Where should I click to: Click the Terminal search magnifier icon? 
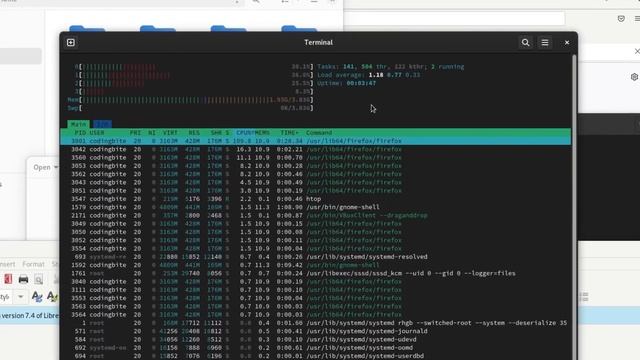click(525, 42)
